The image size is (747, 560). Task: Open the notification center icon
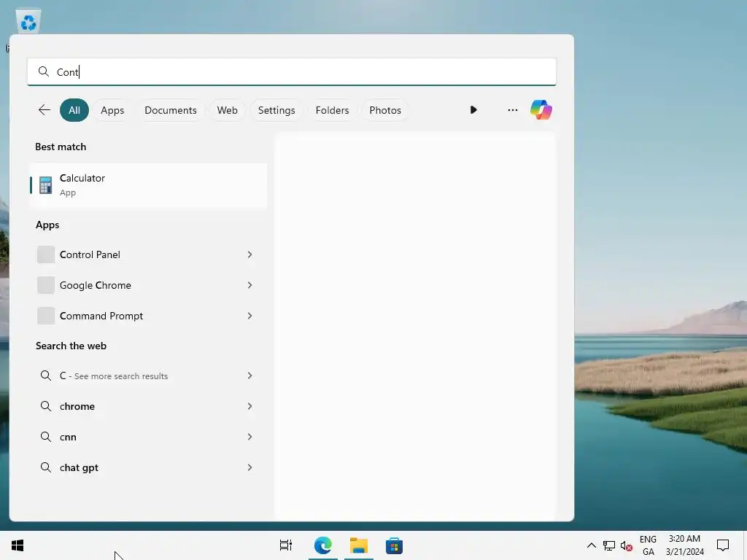723,545
